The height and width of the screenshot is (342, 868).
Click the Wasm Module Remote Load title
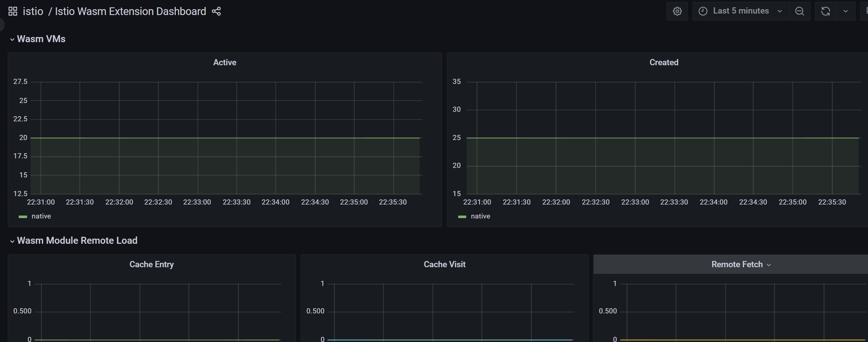tap(77, 240)
